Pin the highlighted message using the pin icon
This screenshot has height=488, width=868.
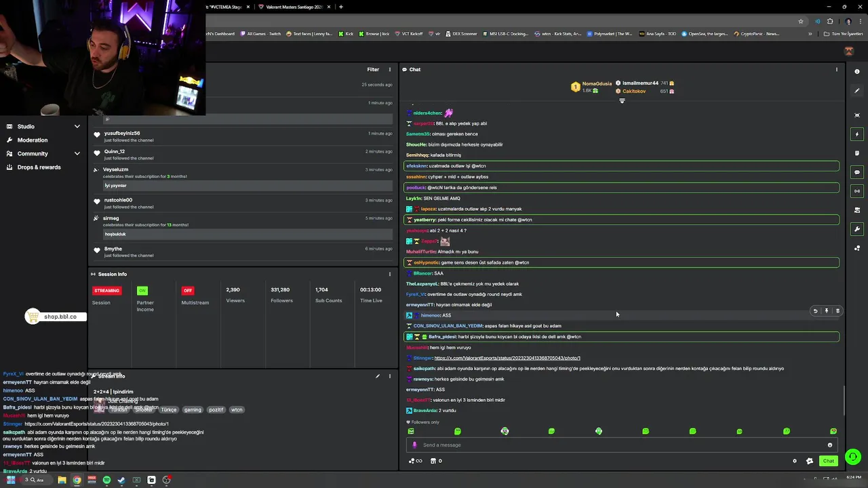(826, 311)
